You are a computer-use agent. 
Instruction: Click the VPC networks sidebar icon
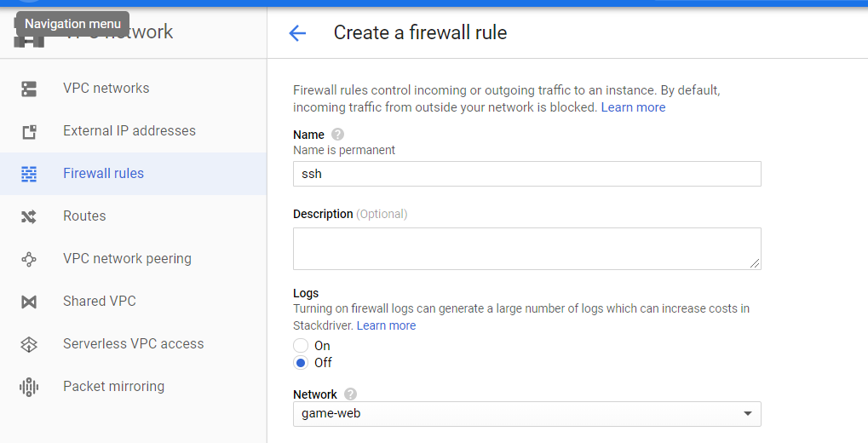(x=29, y=89)
